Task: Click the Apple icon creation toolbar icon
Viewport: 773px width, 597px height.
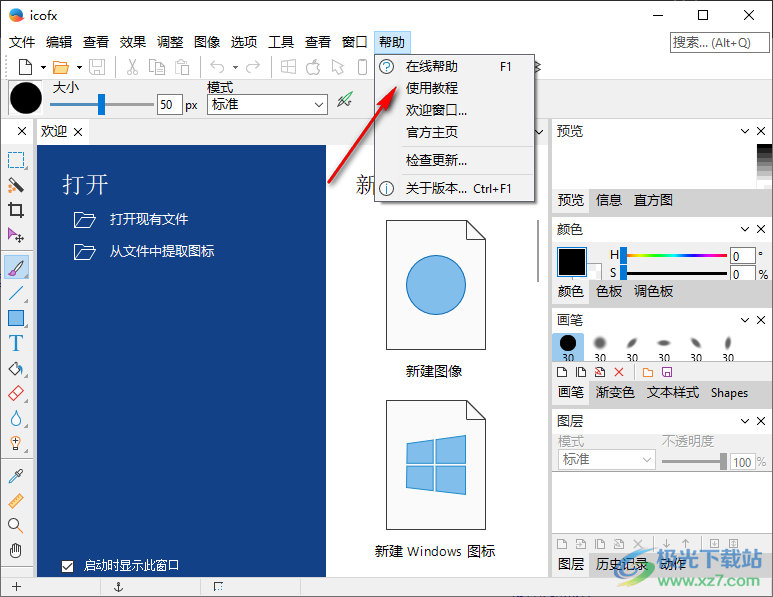Action: 313,67
